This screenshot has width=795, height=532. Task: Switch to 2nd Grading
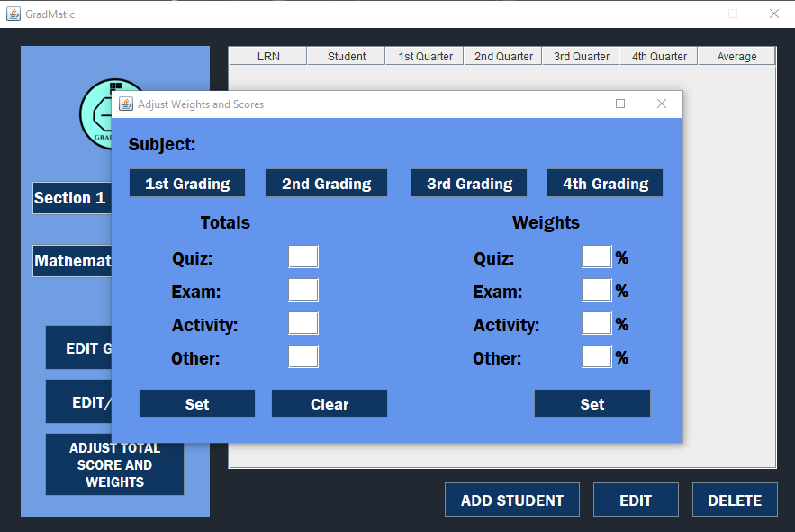326,183
